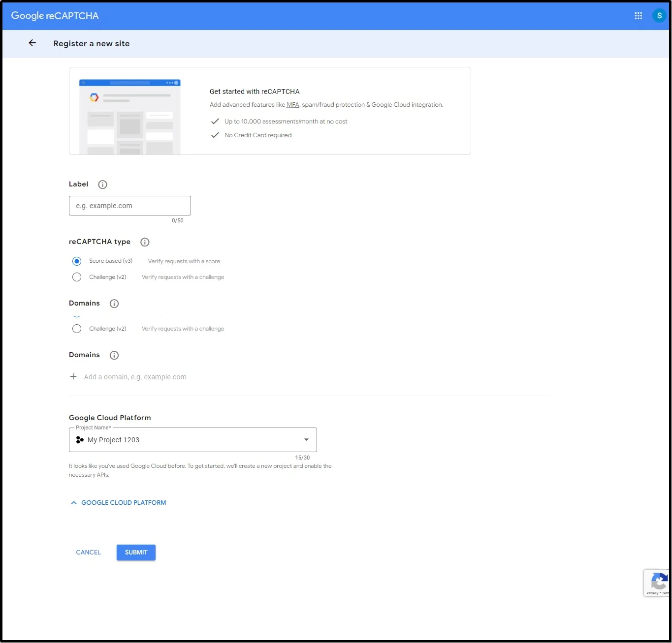The height and width of the screenshot is (643, 672).
Task: Select the lower Challenge (v2) radio button
Action: pyautogui.click(x=77, y=329)
